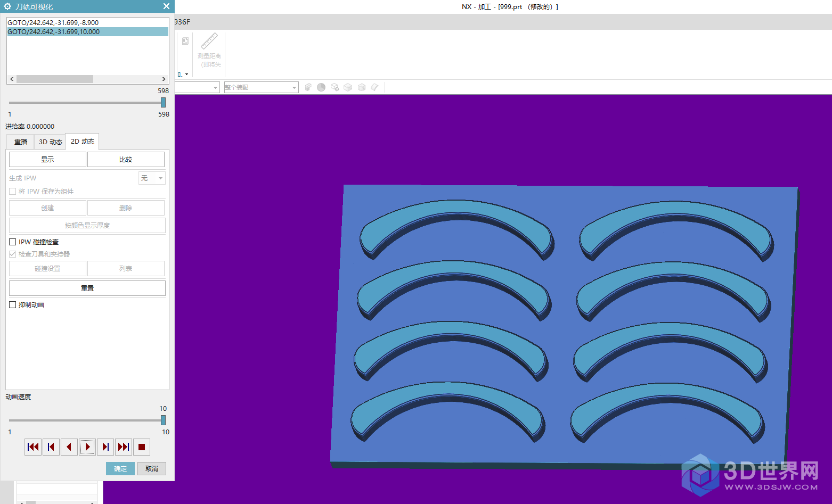Click the 删除 delete button

tap(126, 208)
